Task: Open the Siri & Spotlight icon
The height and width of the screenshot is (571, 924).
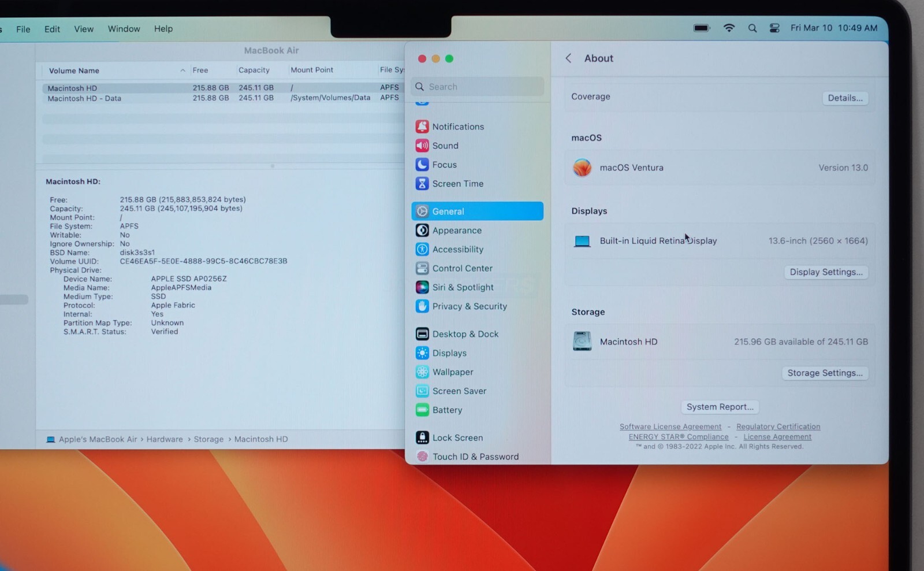Action: [422, 287]
